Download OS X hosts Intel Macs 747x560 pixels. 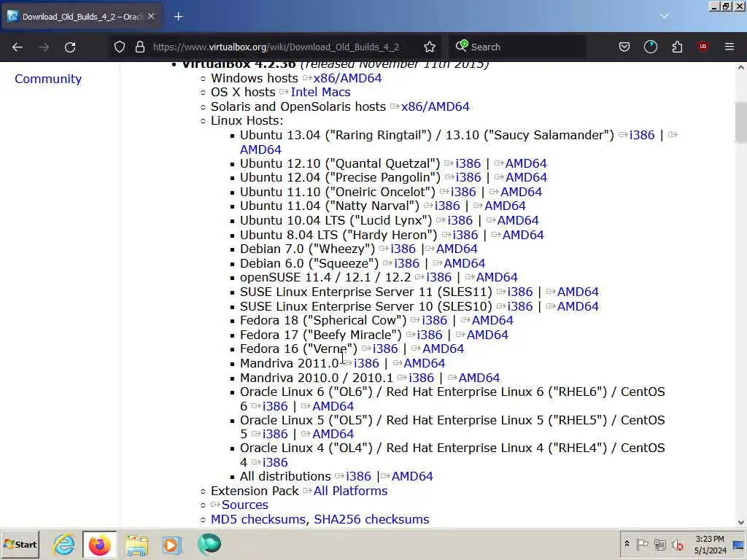[321, 92]
